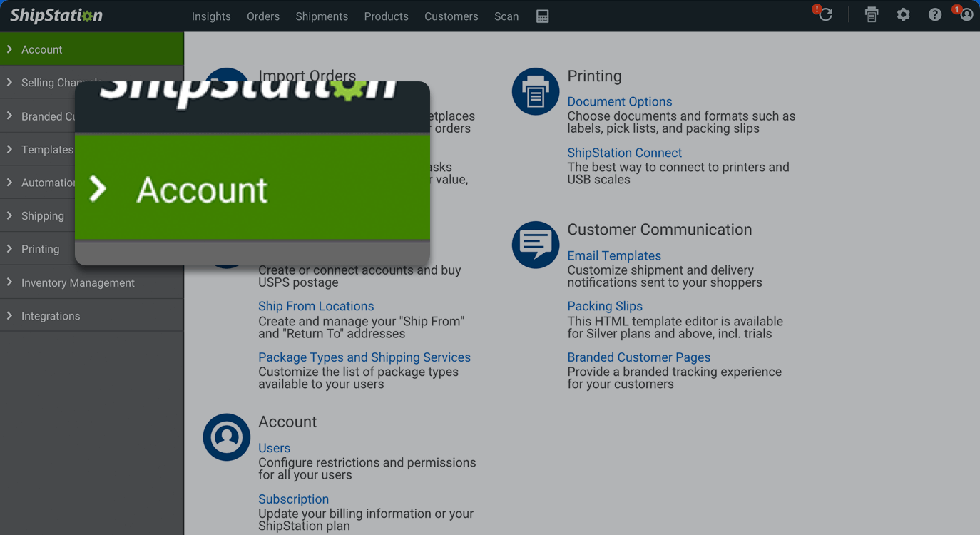Click the ShipStation logo in the header
980x535 pixels.
(x=56, y=15)
